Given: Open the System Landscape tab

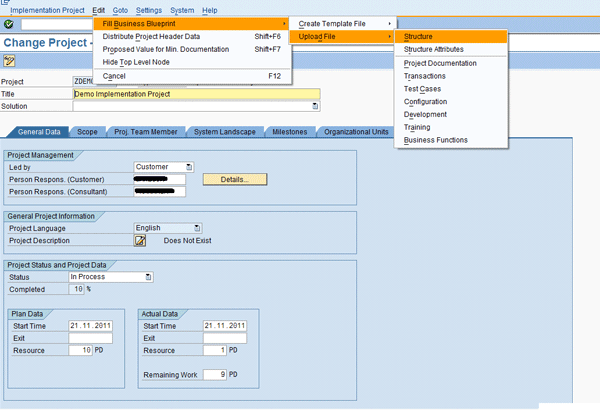Looking at the screenshot, I should [x=224, y=132].
